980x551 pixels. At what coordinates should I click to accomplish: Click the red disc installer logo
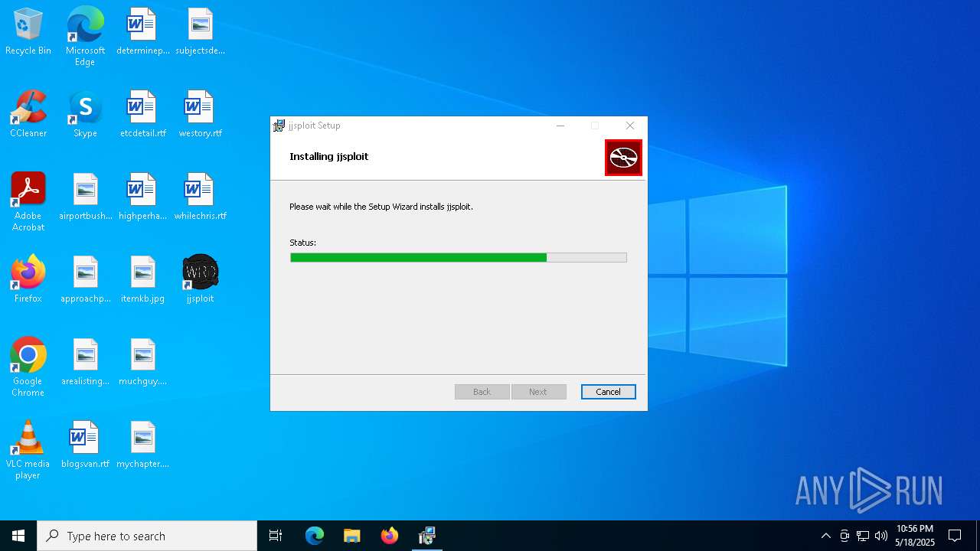click(623, 158)
